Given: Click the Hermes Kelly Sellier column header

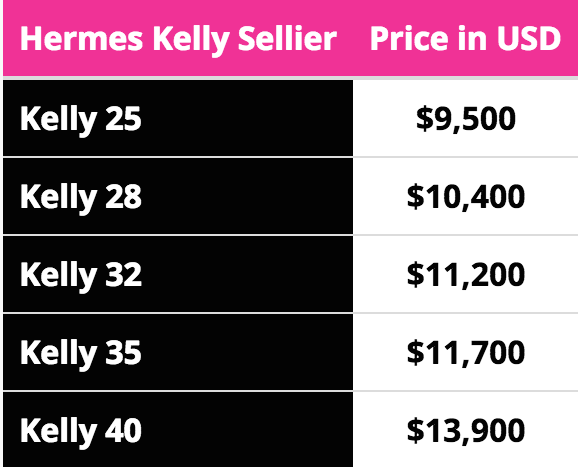Looking at the screenshot, I should point(178,38).
